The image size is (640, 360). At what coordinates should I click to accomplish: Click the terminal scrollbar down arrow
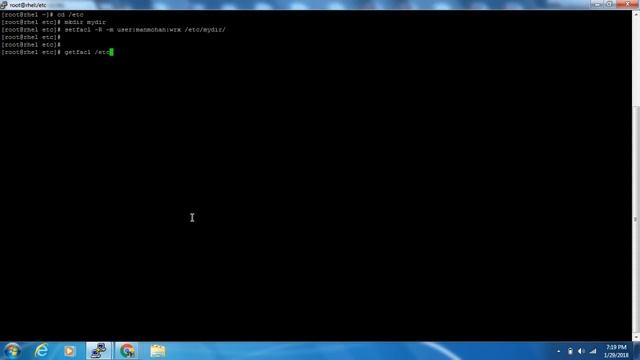[x=636, y=337]
